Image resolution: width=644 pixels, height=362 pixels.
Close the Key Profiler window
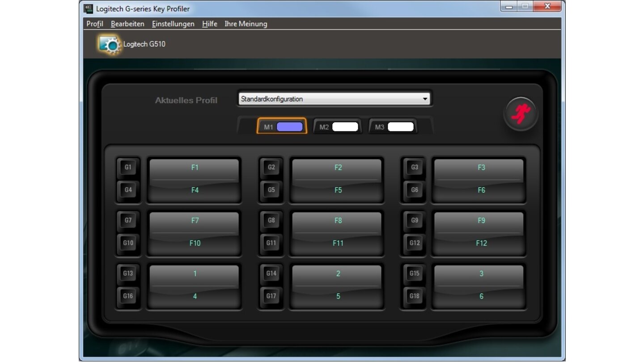pyautogui.click(x=547, y=7)
